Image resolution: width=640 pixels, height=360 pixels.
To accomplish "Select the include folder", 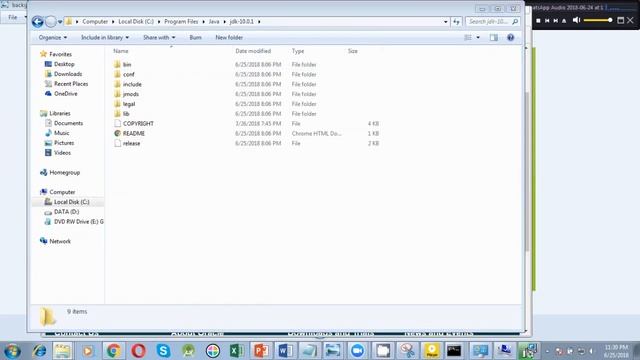I will (132, 84).
